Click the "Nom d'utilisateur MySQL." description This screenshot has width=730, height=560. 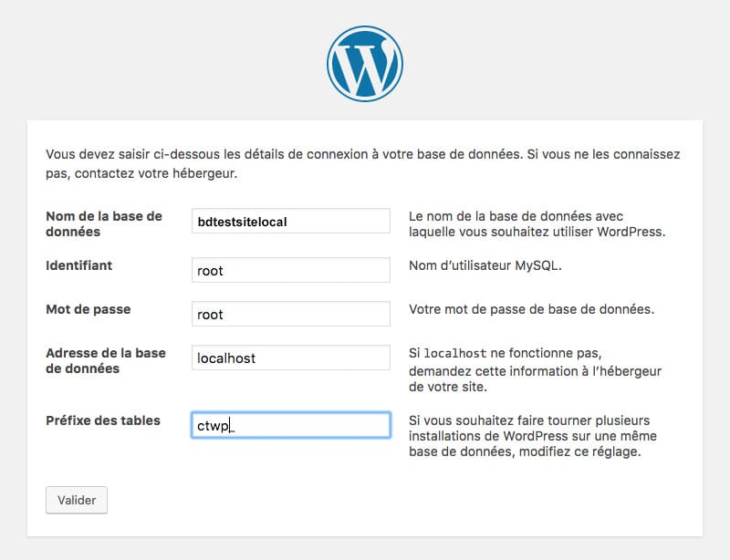(x=485, y=265)
